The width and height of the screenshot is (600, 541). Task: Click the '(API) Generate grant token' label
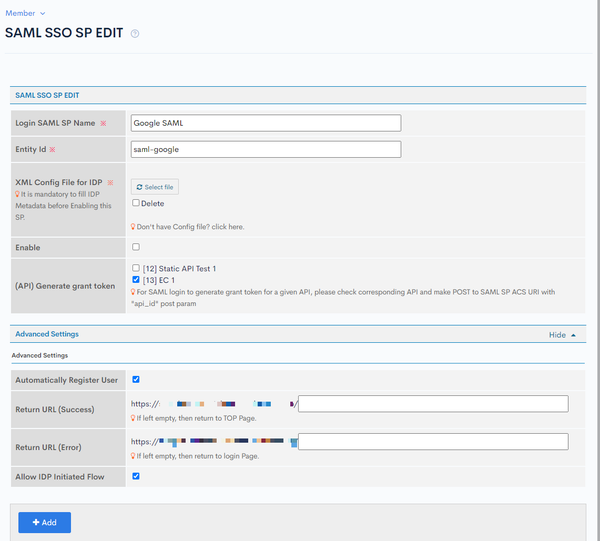(65, 286)
